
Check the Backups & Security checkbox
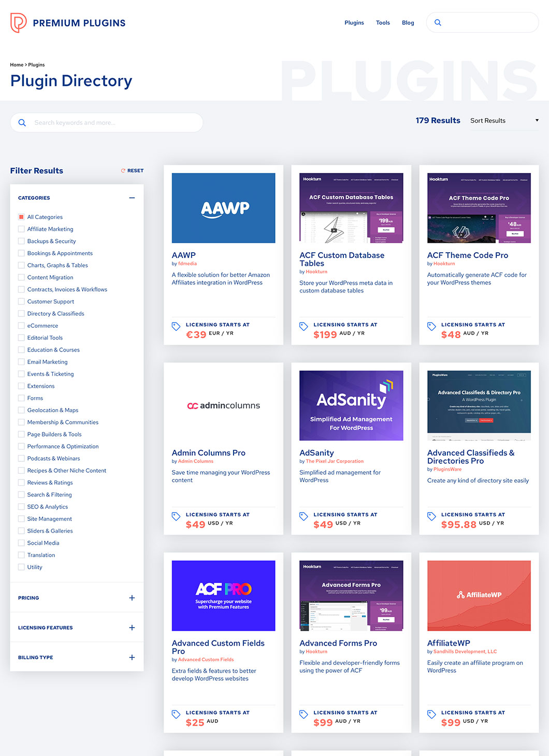pos(21,241)
